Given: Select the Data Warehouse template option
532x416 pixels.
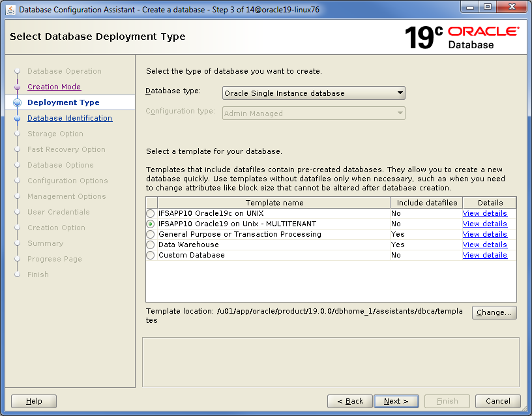Looking at the screenshot, I should 151,245.
